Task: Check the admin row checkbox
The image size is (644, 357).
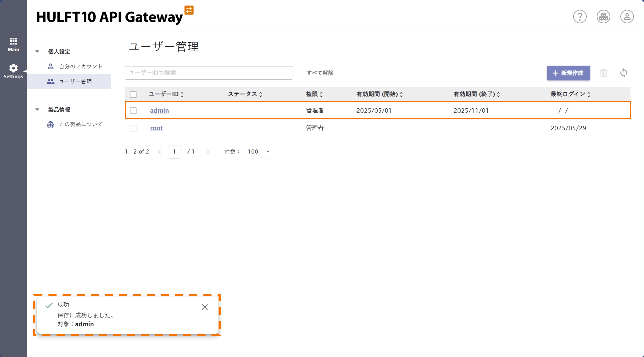Action: [133, 111]
